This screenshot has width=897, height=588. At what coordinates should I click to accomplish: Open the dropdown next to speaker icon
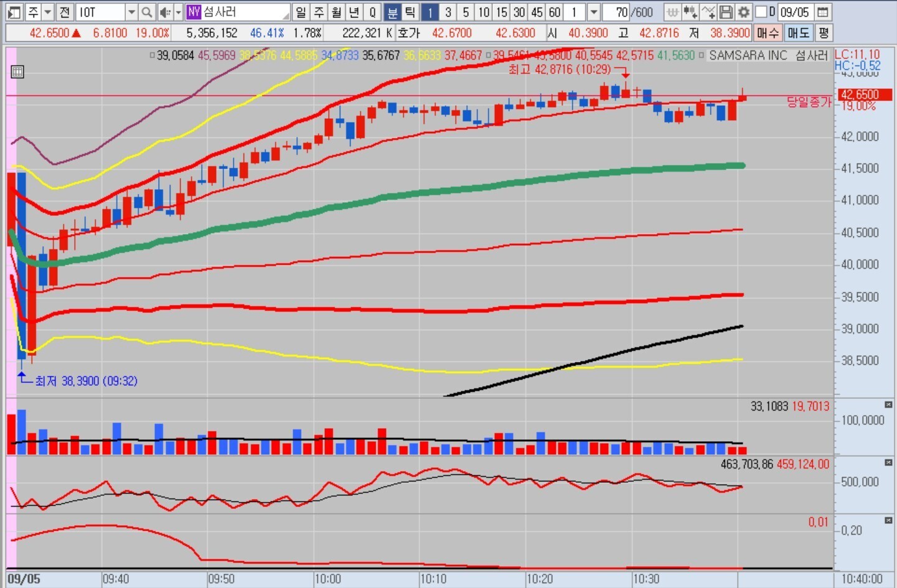click(x=178, y=12)
